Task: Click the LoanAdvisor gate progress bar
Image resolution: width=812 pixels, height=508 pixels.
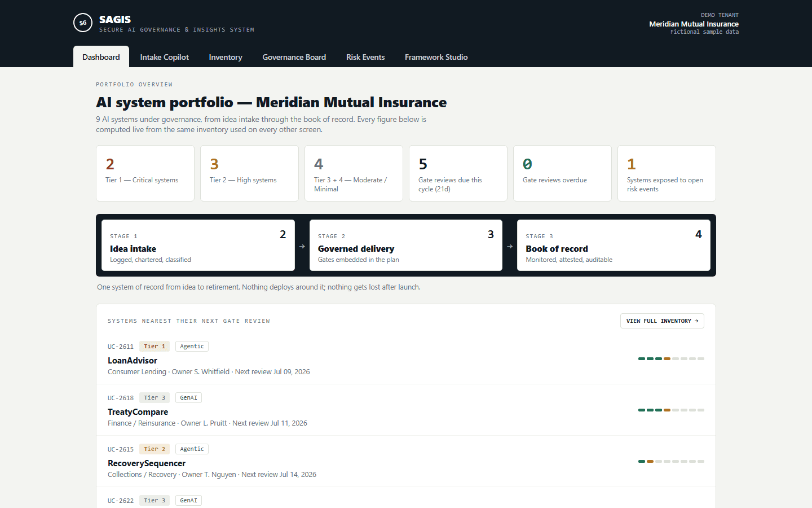Action: click(x=671, y=358)
